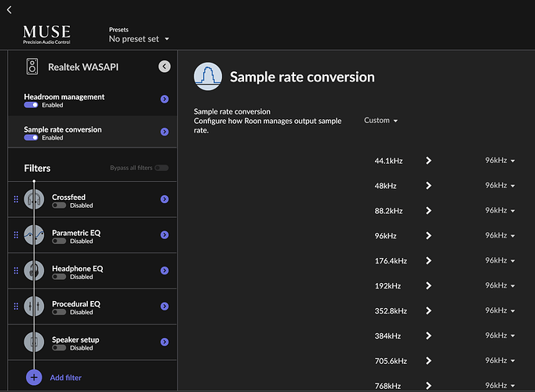Open output rate dropdown for 176.4kHz

coord(500,260)
